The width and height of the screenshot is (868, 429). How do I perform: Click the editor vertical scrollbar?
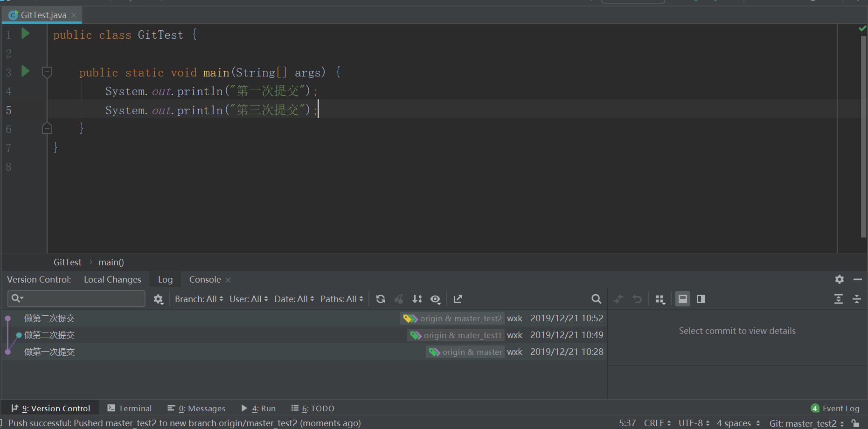pyautogui.click(x=863, y=136)
